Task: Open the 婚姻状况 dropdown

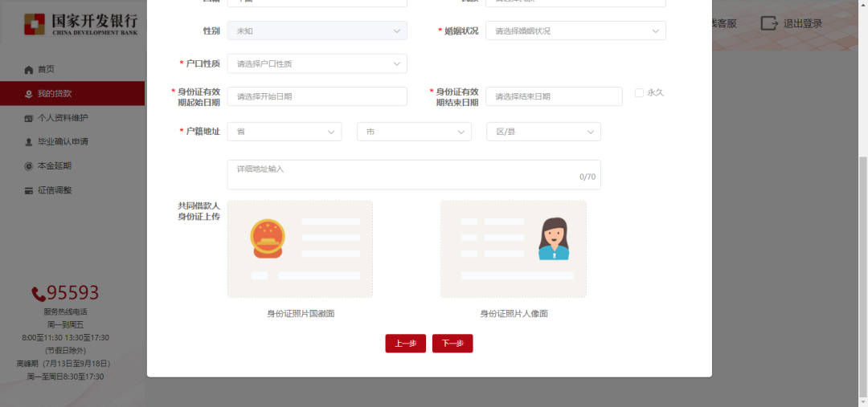Action: [575, 31]
